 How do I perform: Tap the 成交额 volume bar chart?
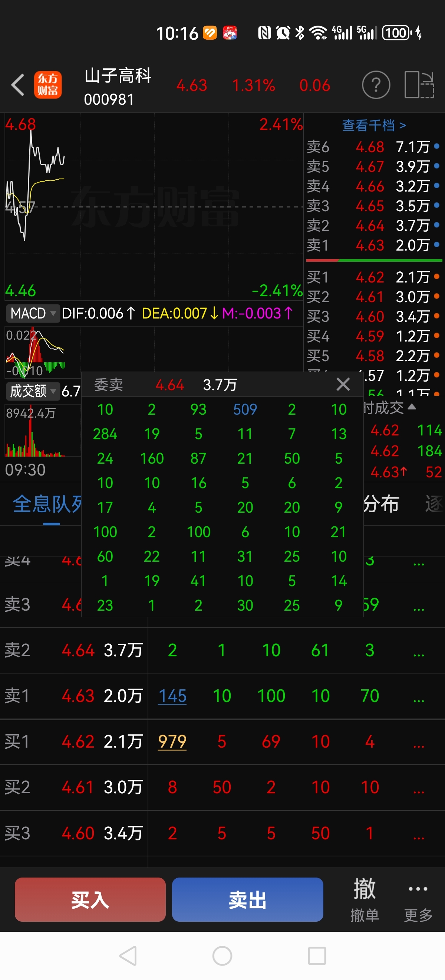(x=43, y=431)
